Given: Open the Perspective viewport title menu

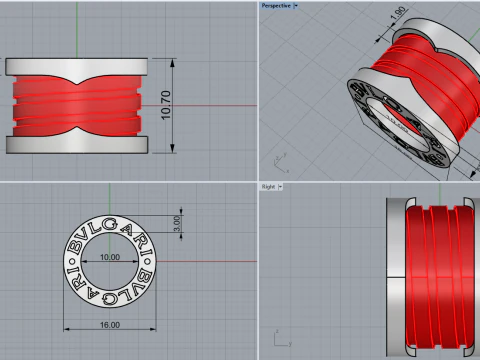Looking at the screenshot, I should (276, 6).
